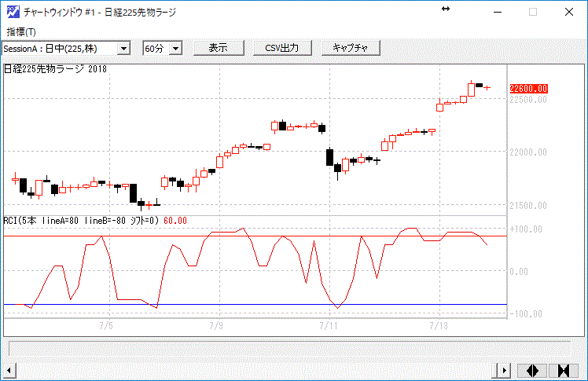The height and width of the screenshot is (381, 588).
Task: Click the -100.00 RCI axis label
Action: pyautogui.click(x=526, y=314)
